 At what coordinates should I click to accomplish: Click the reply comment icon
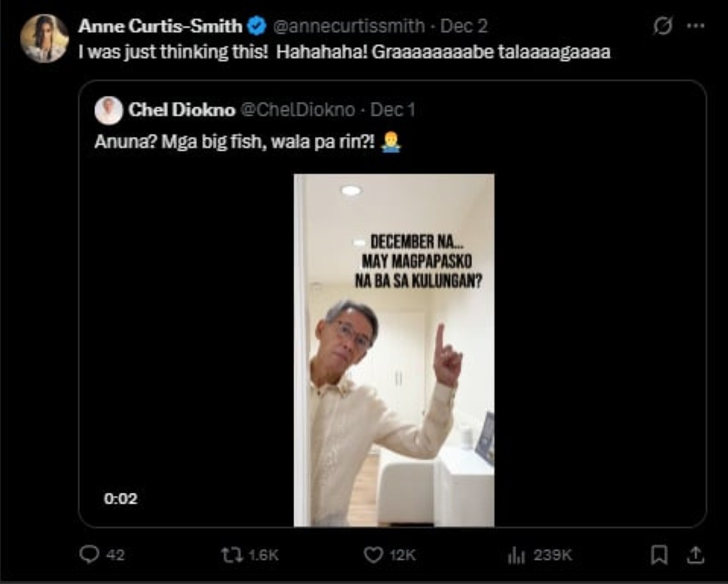90,555
